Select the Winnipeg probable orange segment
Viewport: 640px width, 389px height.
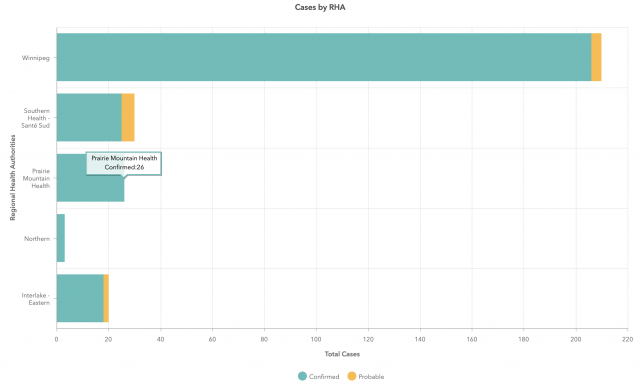(x=596, y=57)
